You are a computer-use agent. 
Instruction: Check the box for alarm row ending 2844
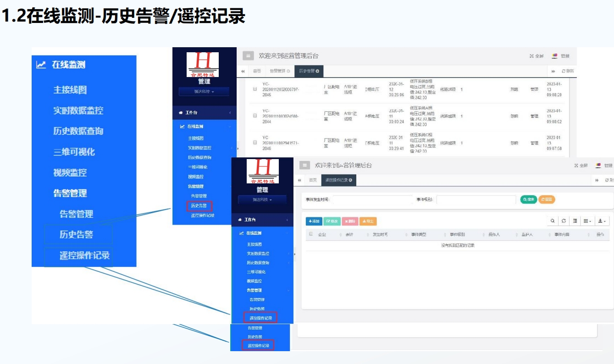point(255,116)
